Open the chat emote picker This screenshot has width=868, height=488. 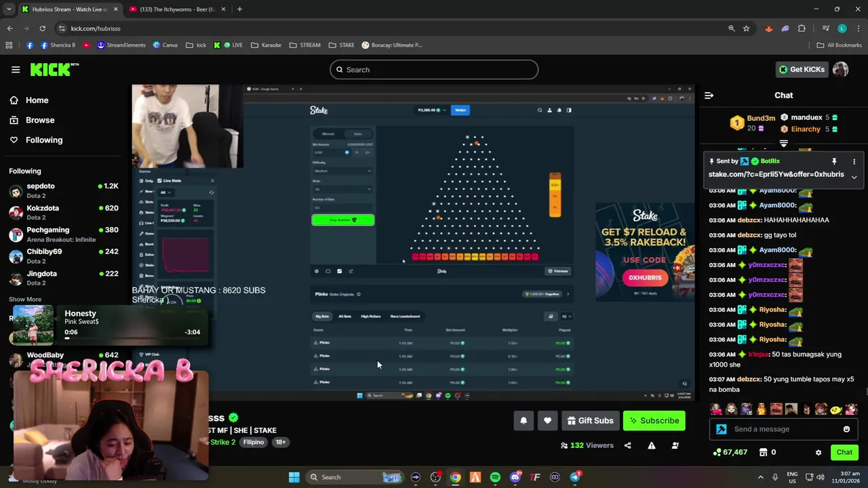pyautogui.click(x=846, y=429)
